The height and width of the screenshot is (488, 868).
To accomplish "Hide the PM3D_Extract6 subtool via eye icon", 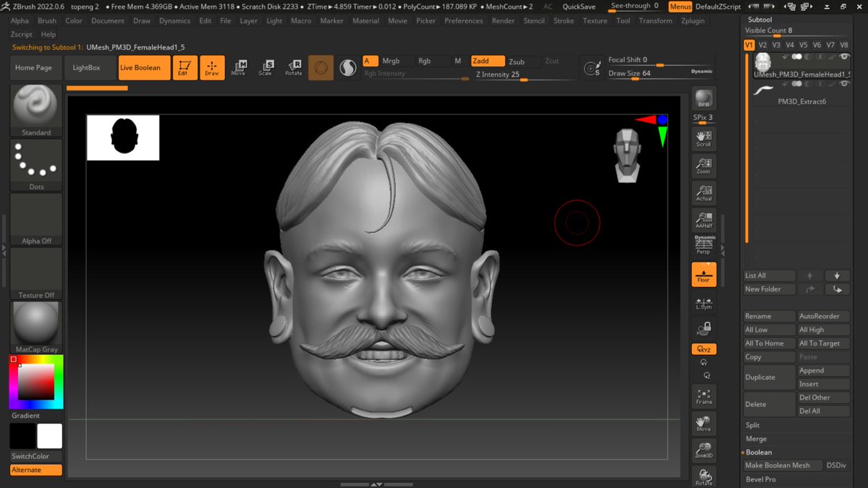I will pos(845,85).
